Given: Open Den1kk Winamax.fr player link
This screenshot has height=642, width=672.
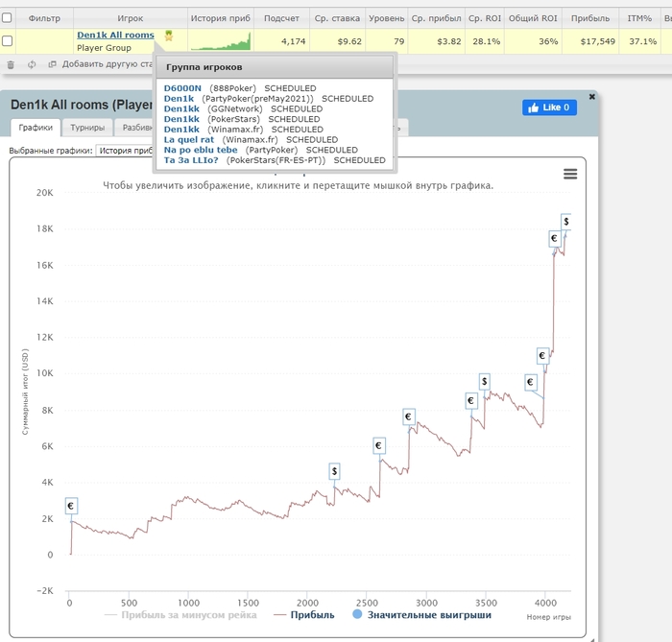Looking at the screenshot, I should point(181,130).
